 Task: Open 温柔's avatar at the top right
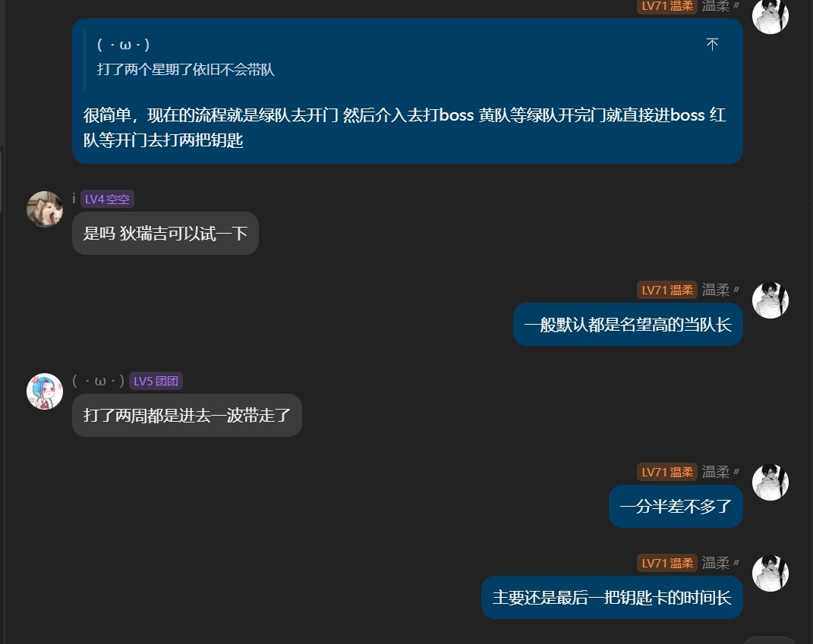click(x=770, y=16)
